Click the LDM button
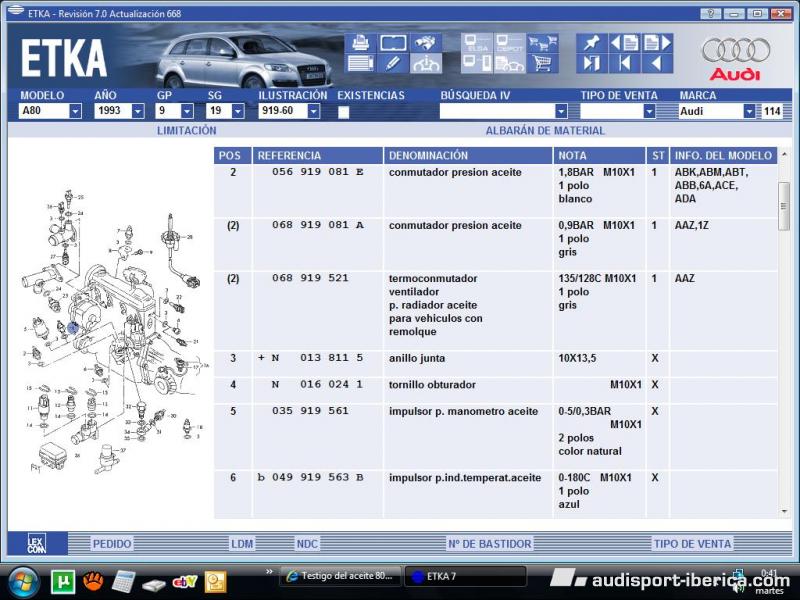Viewport: 800px width, 600px height. pos(242,544)
